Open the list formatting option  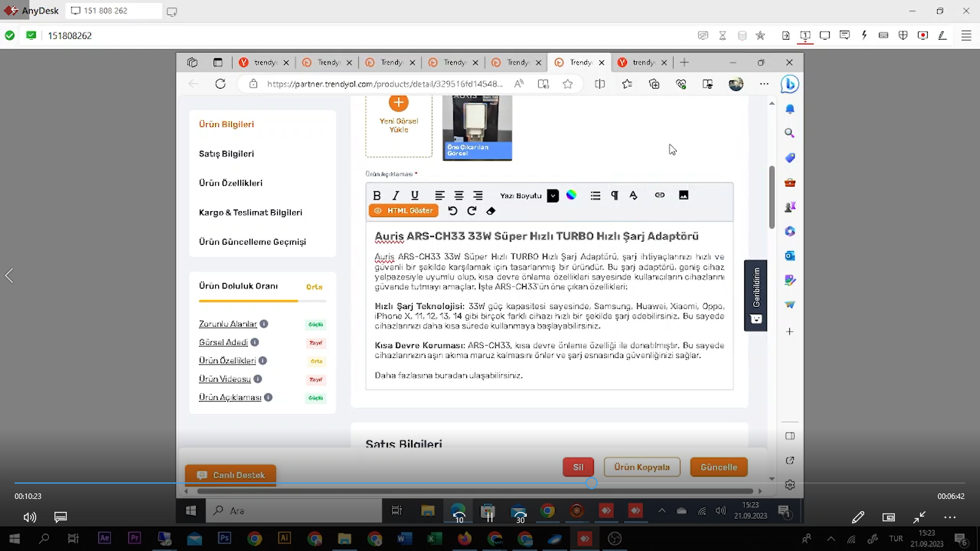595,195
